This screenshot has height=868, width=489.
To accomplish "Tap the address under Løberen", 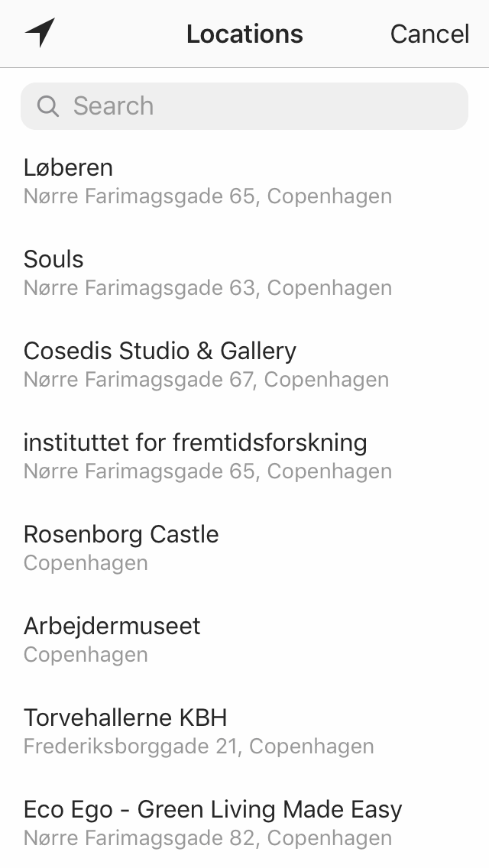I will tap(208, 196).
